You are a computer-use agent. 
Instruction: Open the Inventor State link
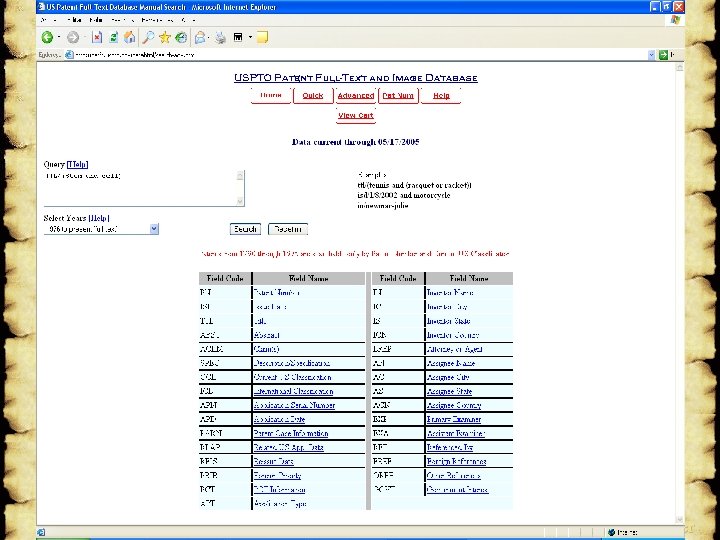[449, 321]
